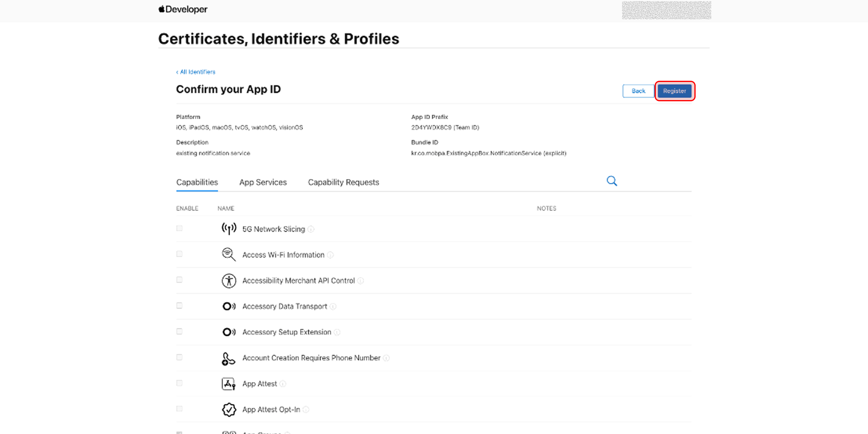
Task: Click the App Attest Opt-In label
Action: tap(271, 410)
